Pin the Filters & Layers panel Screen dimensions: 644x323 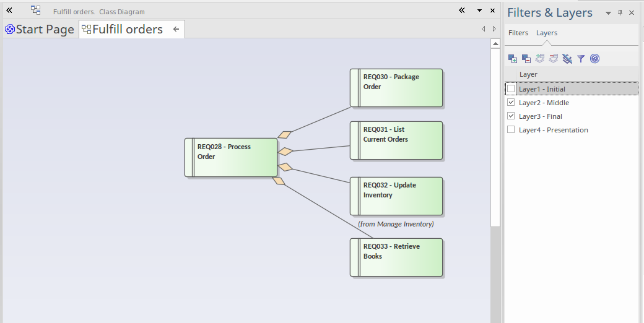pyautogui.click(x=620, y=12)
